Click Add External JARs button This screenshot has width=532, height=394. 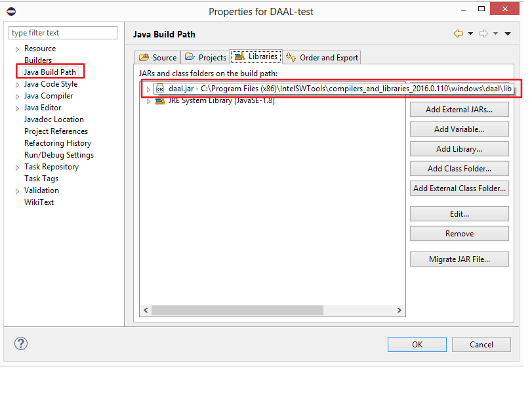[x=459, y=110]
